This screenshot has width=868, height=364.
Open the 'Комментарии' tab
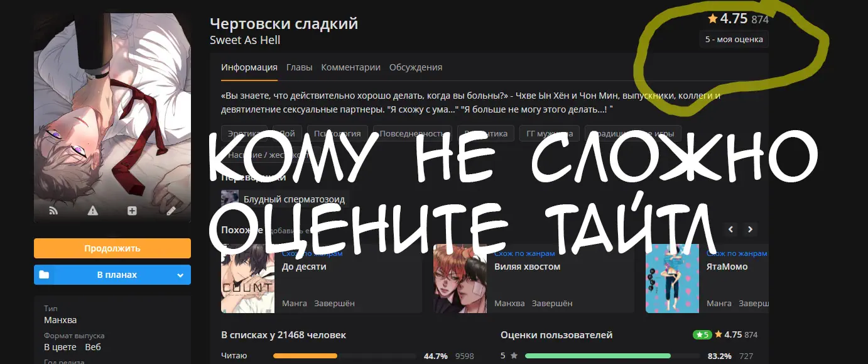pos(350,67)
